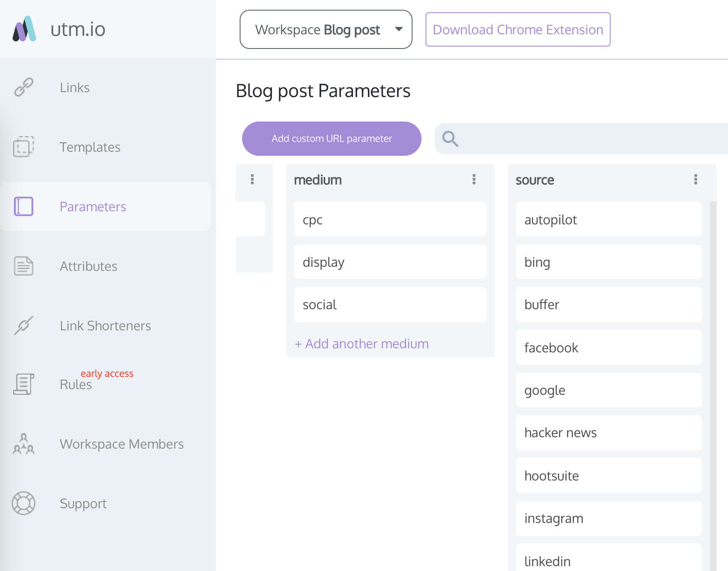
Task: Click Add another medium link
Action: coord(362,343)
